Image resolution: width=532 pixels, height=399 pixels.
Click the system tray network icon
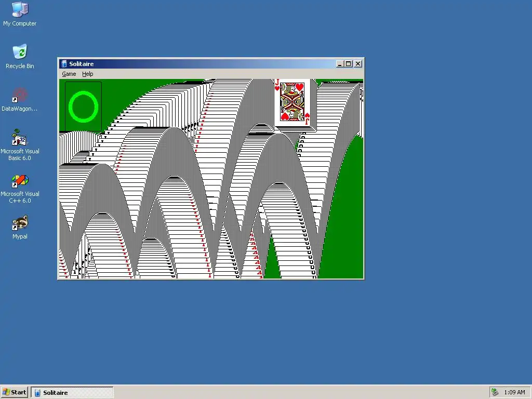pyautogui.click(x=495, y=392)
